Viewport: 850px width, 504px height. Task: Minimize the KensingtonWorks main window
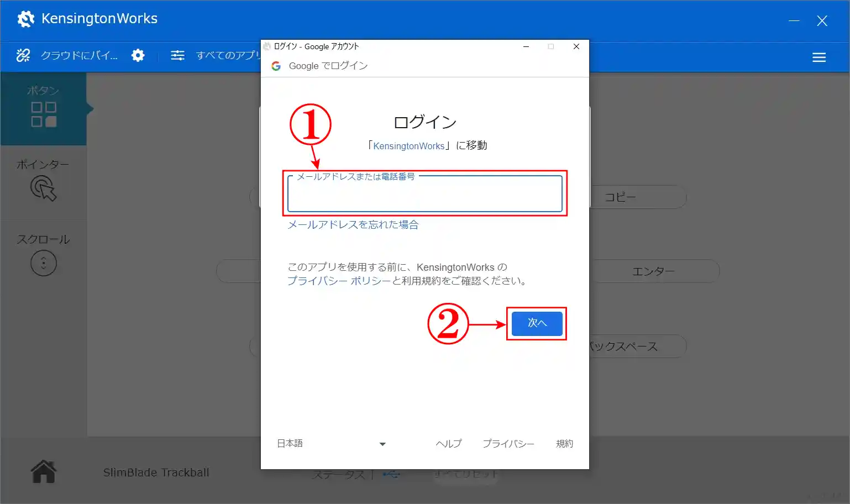click(794, 21)
